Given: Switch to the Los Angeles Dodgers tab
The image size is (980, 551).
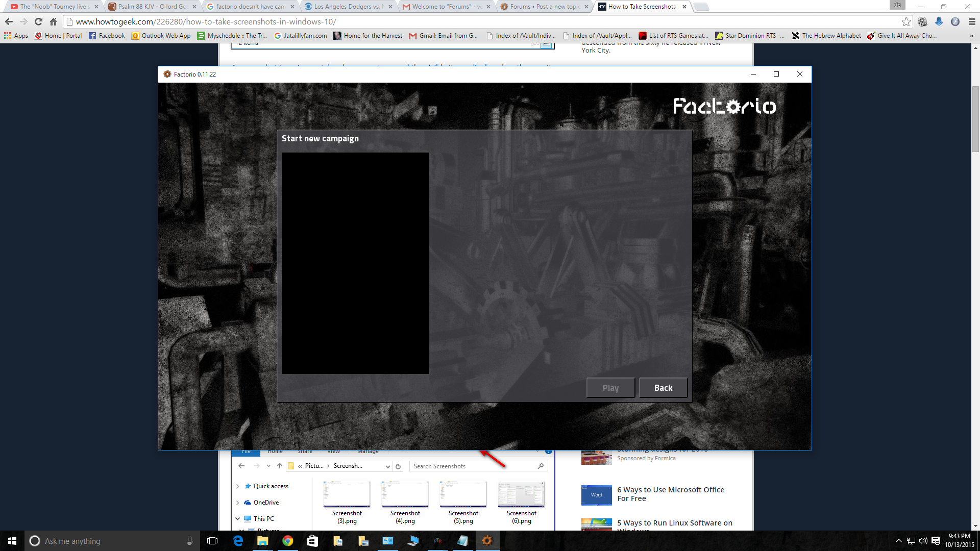Looking at the screenshot, I should (x=348, y=7).
